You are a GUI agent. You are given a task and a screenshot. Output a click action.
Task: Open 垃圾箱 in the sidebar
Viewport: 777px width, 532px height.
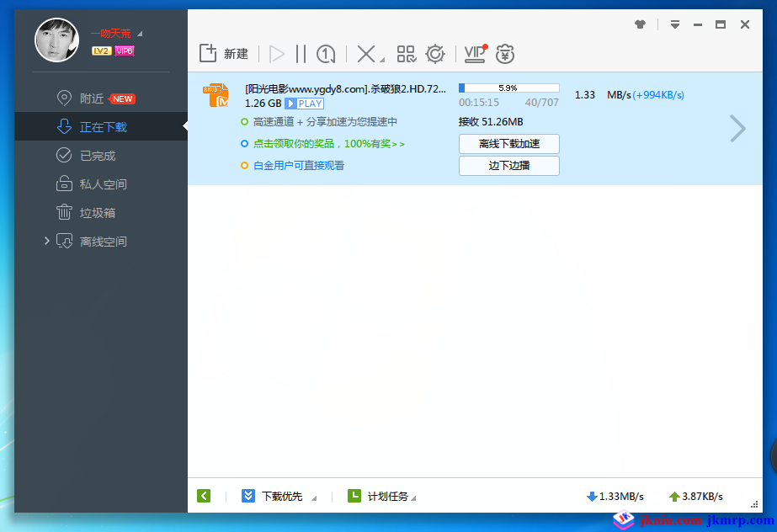(98, 213)
